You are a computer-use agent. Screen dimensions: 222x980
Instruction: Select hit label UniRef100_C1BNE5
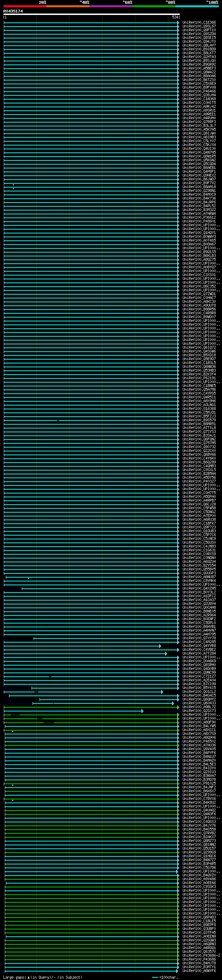[x=199, y=386]
